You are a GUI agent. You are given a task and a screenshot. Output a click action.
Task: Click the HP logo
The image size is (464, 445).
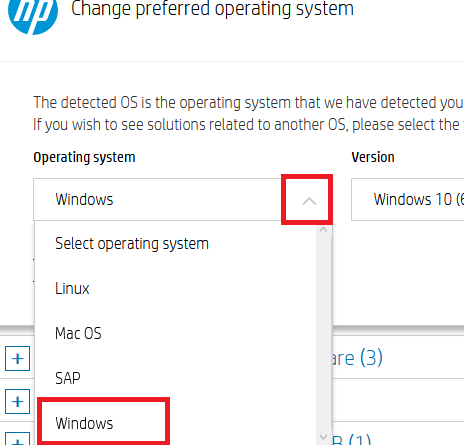click(33, 13)
